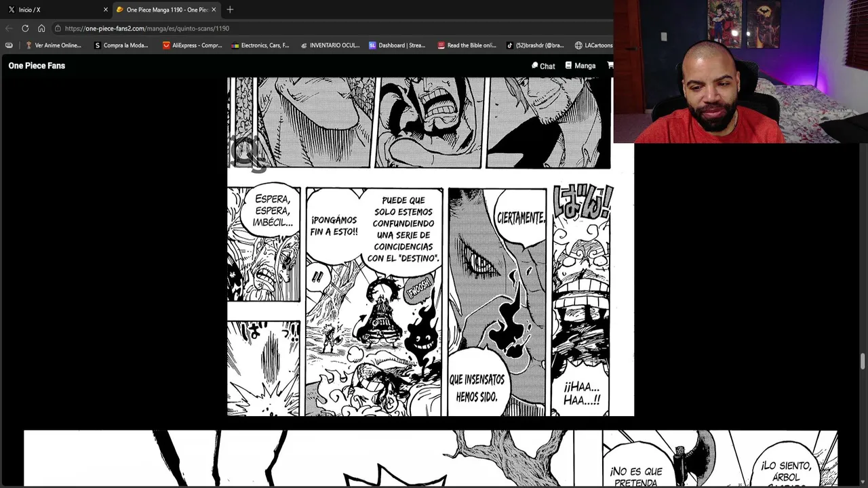868x488 pixels.
Task: Open the Dashboard Streamlabs bookmark
Action: (397, 45)
